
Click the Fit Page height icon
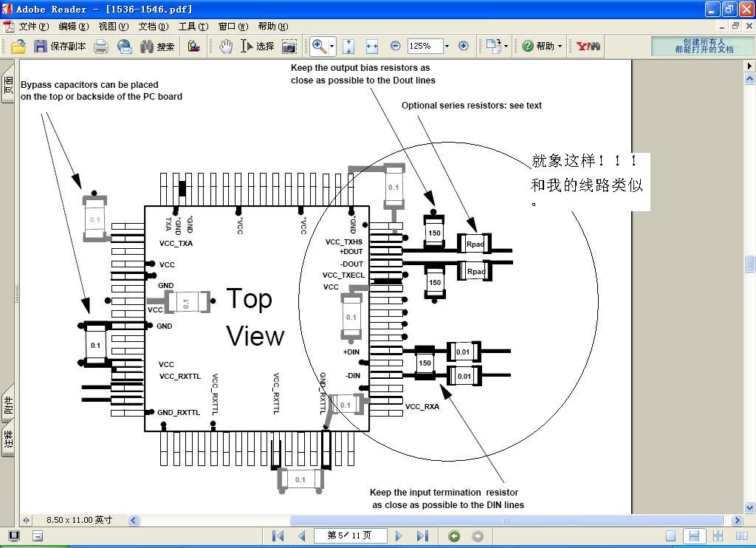tap(348, 47)
